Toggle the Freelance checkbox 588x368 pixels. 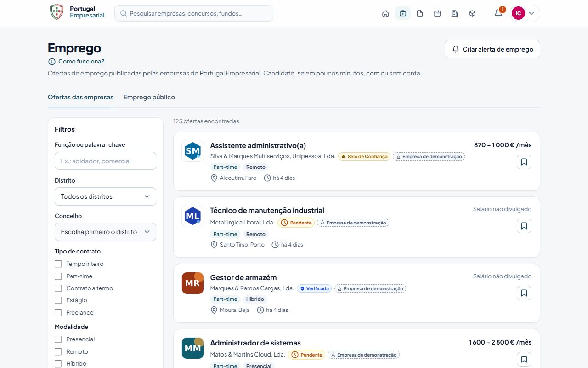58,313
